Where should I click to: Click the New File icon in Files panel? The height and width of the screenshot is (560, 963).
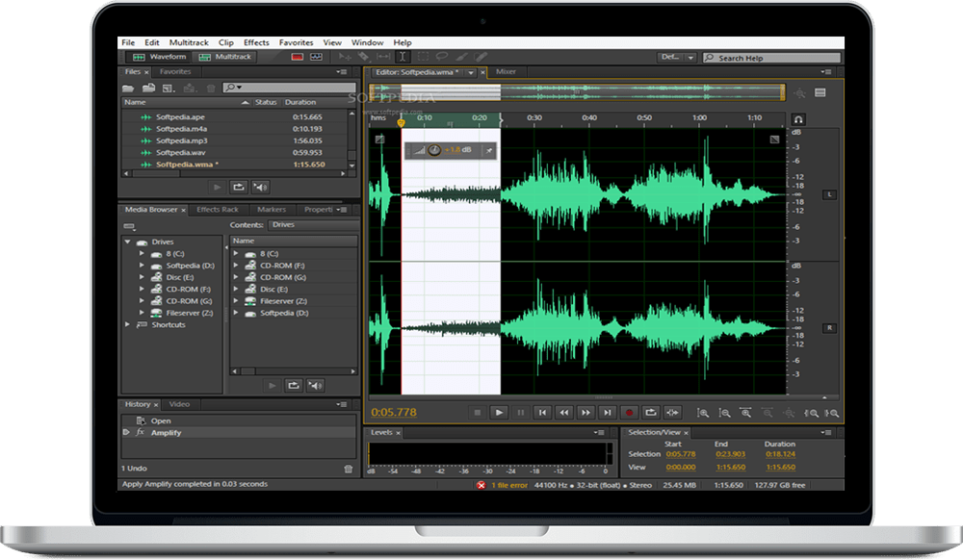169,89
